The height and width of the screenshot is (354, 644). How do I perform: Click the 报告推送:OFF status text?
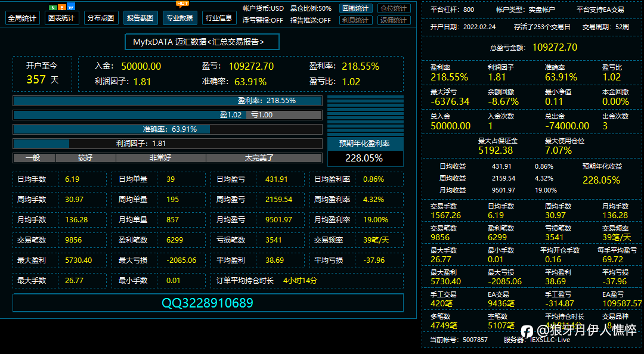click(311, 20)
